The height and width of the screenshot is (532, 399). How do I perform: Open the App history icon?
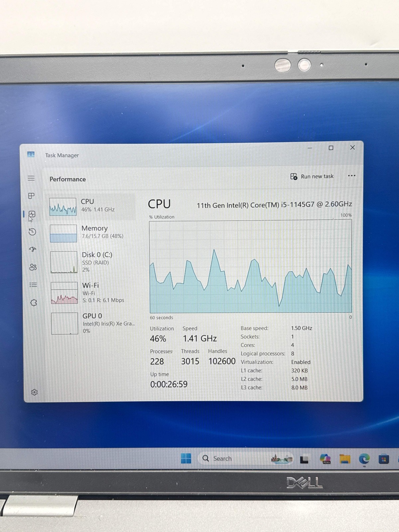coord(32,232)
